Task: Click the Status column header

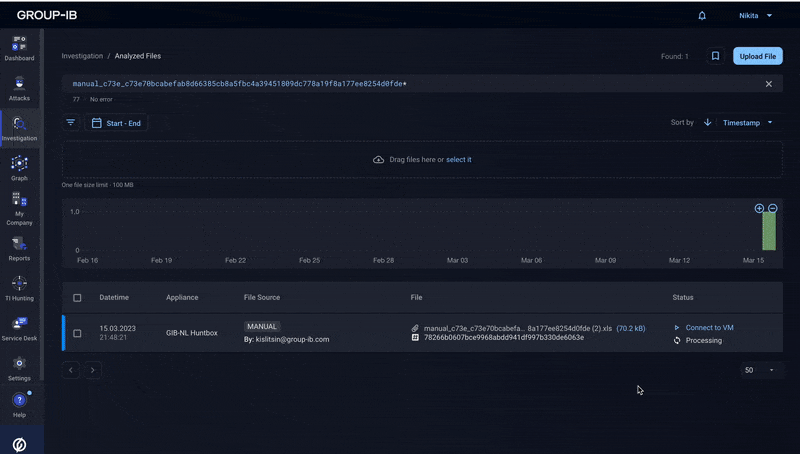Action: coord(683,297)
